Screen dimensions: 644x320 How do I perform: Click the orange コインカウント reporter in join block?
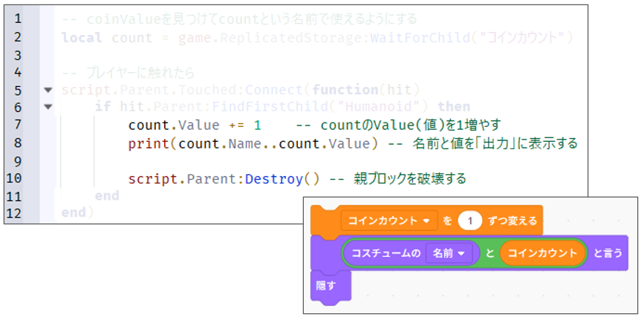click(542, 253)
